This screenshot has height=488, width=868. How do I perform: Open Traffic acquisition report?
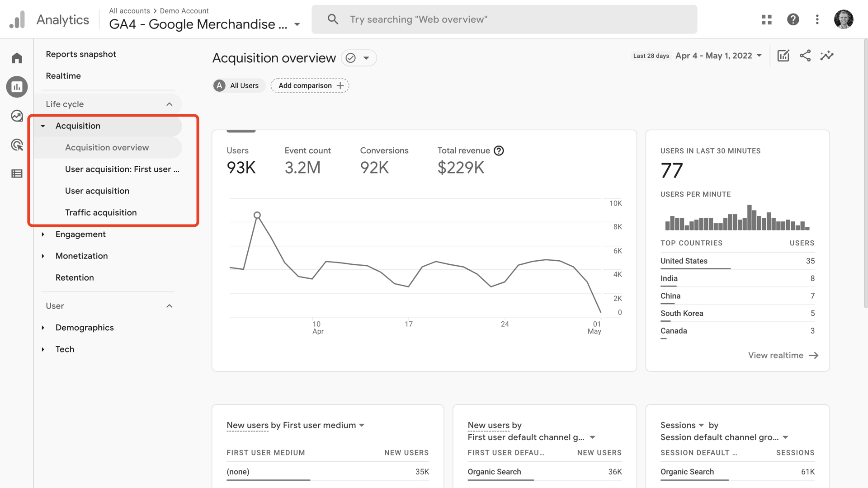tap(101, 212)
